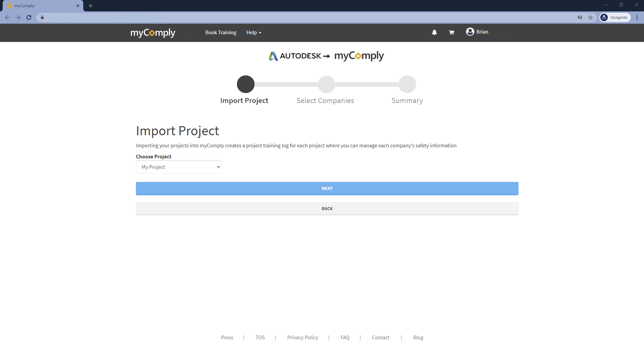The width and height of the screenshot is (644, 349).
Task: Click the Brian username in the navbar
Action: tap(482, 32)
